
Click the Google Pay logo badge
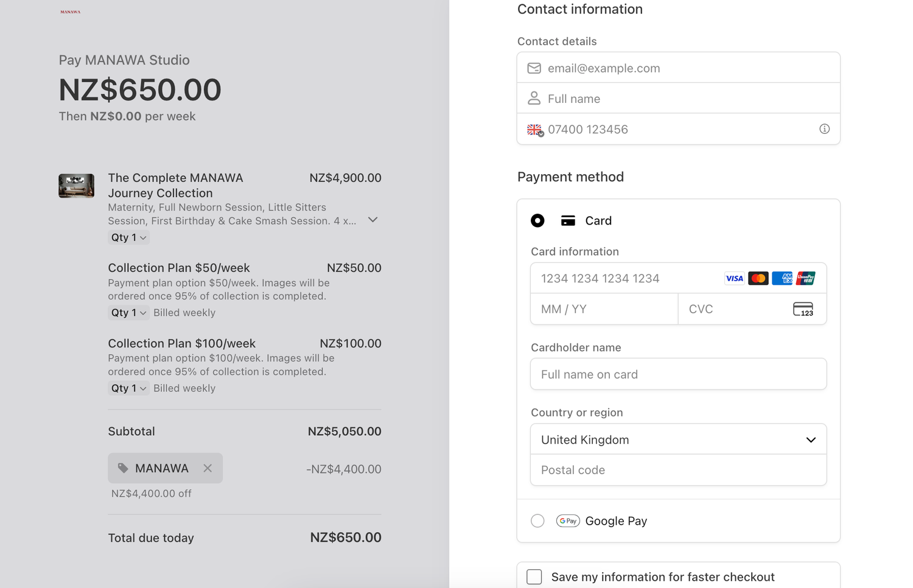568,521
